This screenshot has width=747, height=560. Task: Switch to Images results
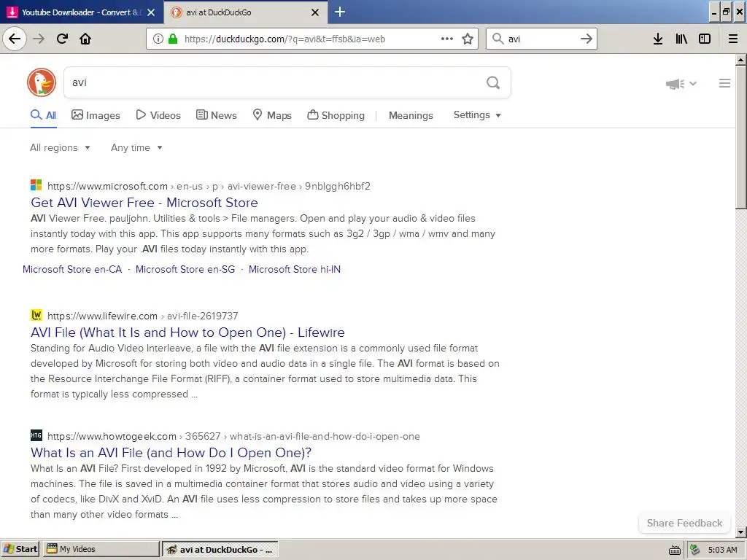(x=96, y=115)
